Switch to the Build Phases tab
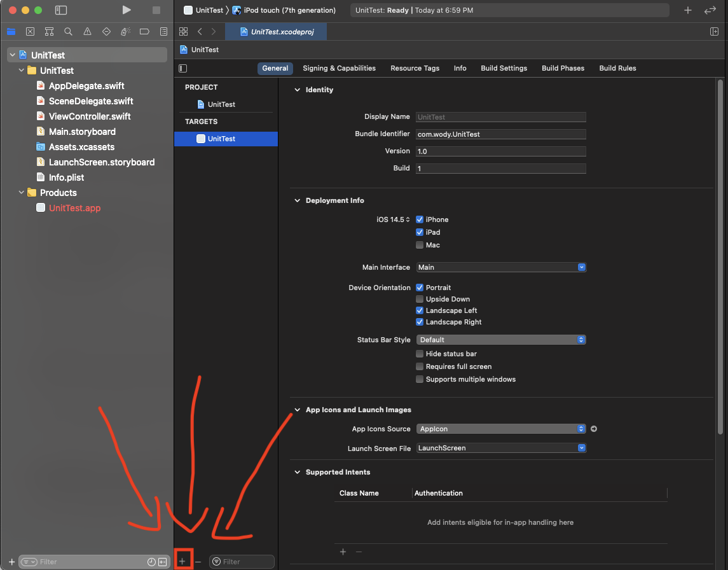Screen dimensions: 728x570 click(563, 68)
